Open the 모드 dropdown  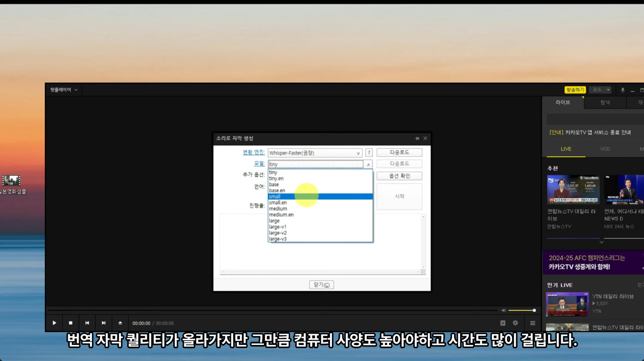coord(601,90)
